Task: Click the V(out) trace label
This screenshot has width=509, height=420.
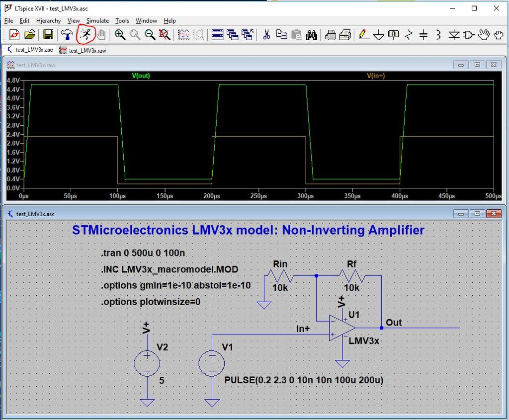Action: coord(141,76)
